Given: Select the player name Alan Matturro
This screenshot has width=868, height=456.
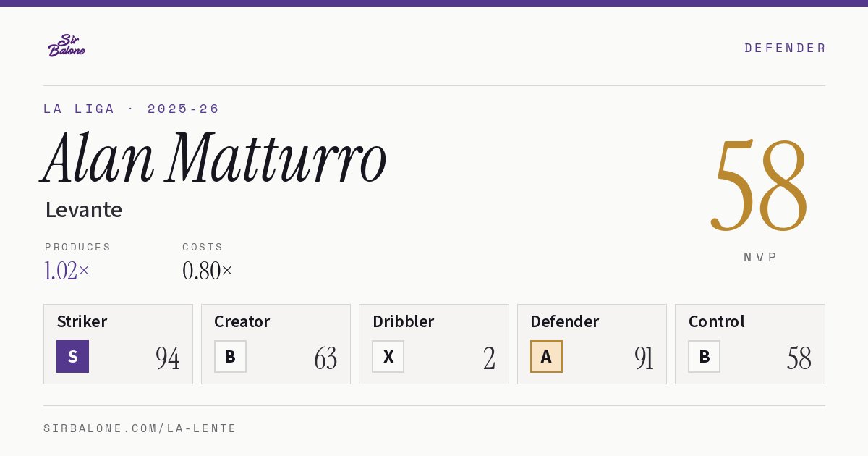Looking at the screenshot, I should (x=215, y=158).
